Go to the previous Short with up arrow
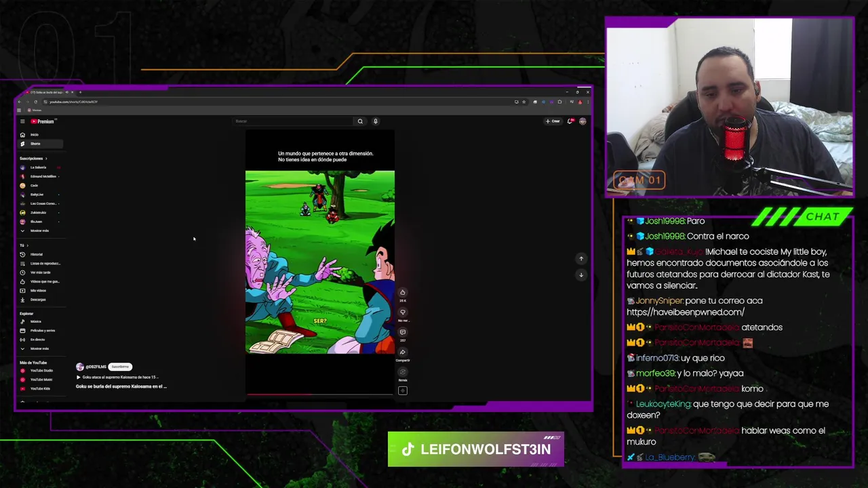868x488 pixels. click(x=581, y=258)
